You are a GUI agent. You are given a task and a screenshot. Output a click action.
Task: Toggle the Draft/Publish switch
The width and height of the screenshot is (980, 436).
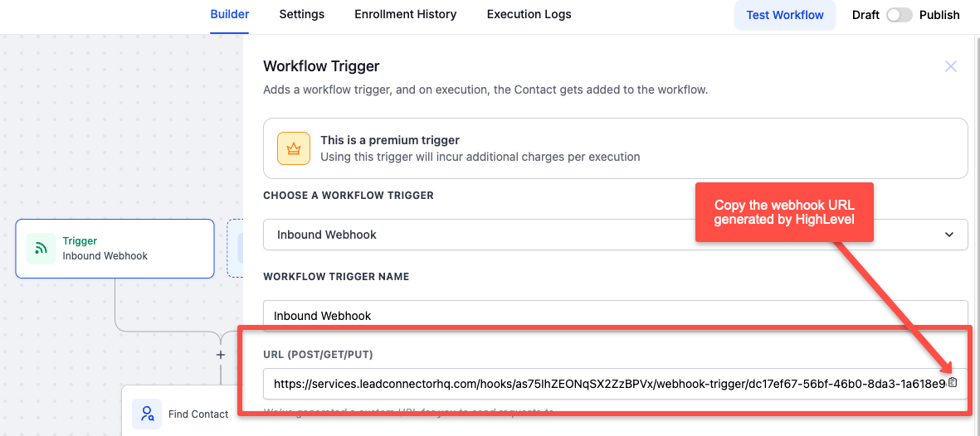(900, 15)
